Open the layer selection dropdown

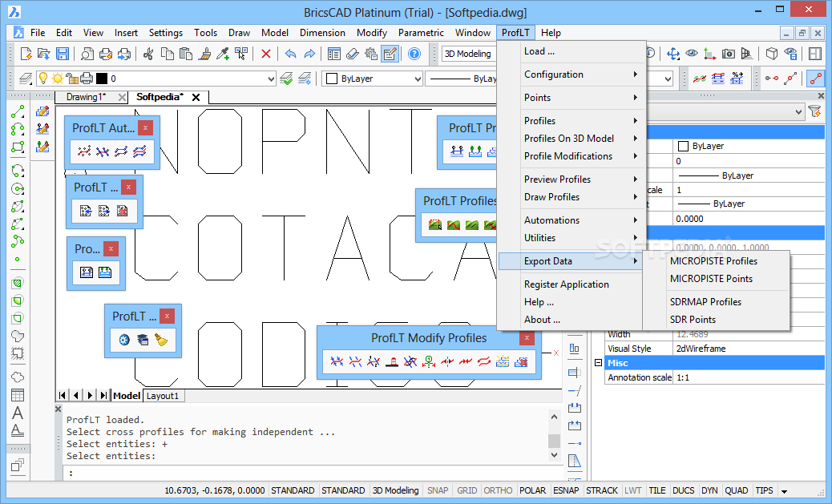coord(271,79)
